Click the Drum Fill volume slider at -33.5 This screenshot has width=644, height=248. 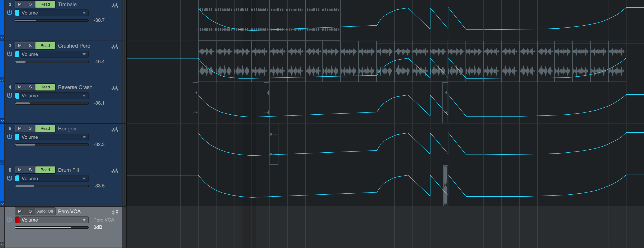point(52,186)
